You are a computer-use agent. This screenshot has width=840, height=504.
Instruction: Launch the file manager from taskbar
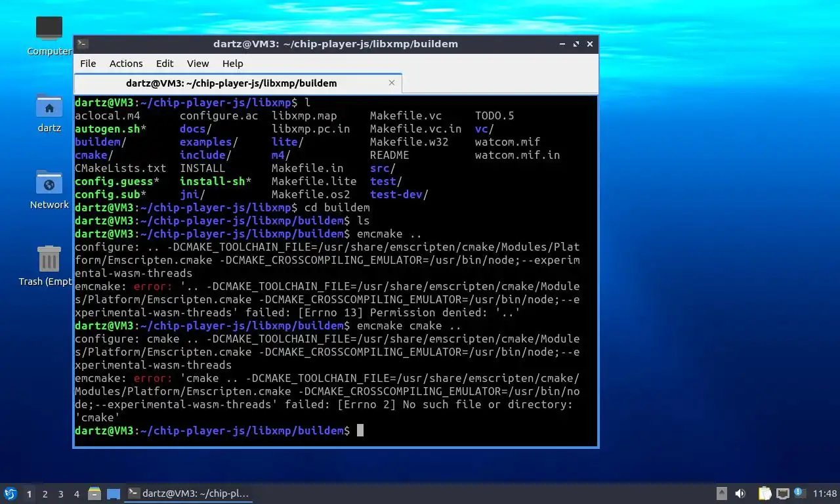point(94,493)
